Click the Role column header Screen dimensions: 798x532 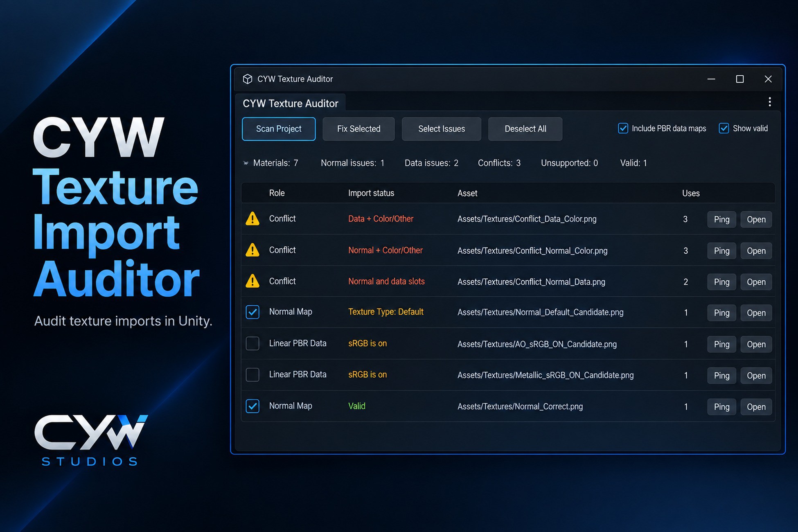pos(277,193)
